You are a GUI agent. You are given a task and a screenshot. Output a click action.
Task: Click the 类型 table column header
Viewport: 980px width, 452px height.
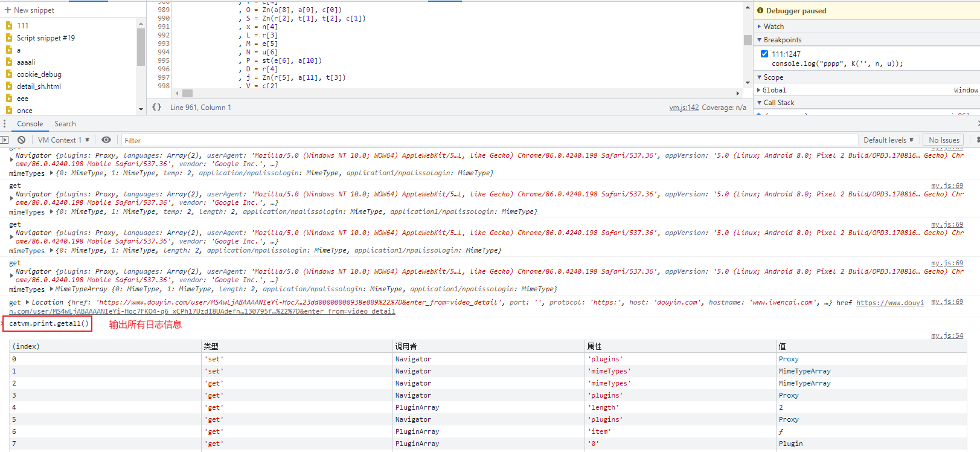296,346
